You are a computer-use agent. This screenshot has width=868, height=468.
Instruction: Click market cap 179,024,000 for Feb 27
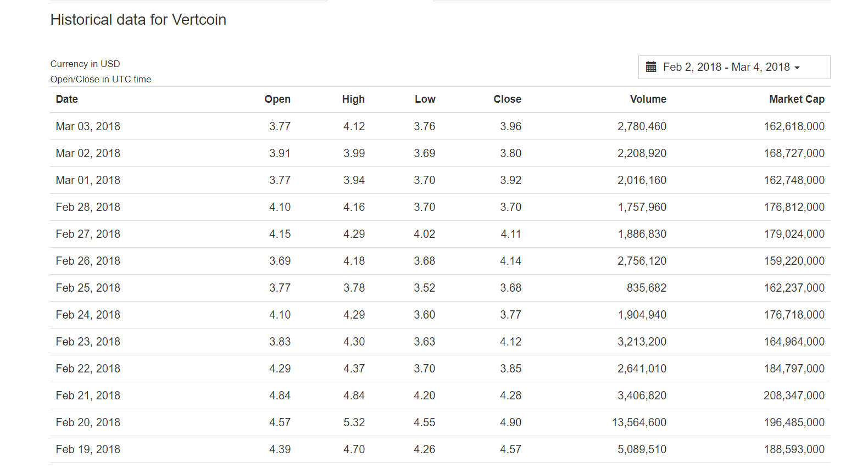[x=794, y=234]
